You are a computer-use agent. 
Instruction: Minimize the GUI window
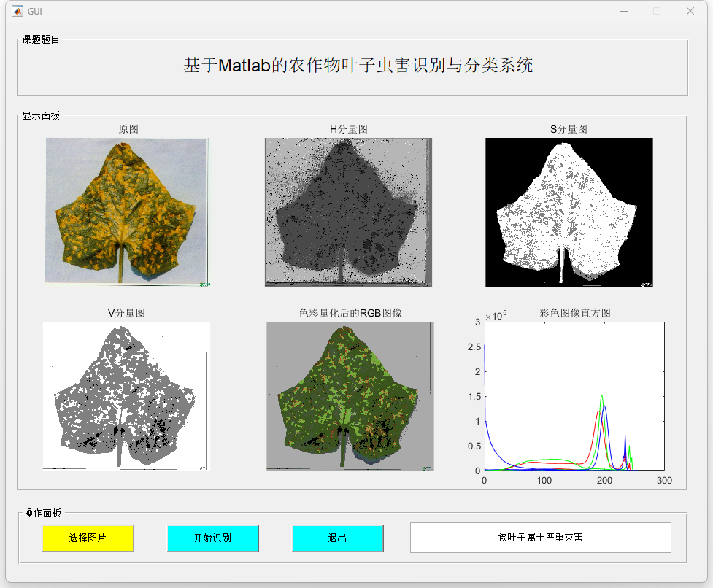(x=624, y=11)
